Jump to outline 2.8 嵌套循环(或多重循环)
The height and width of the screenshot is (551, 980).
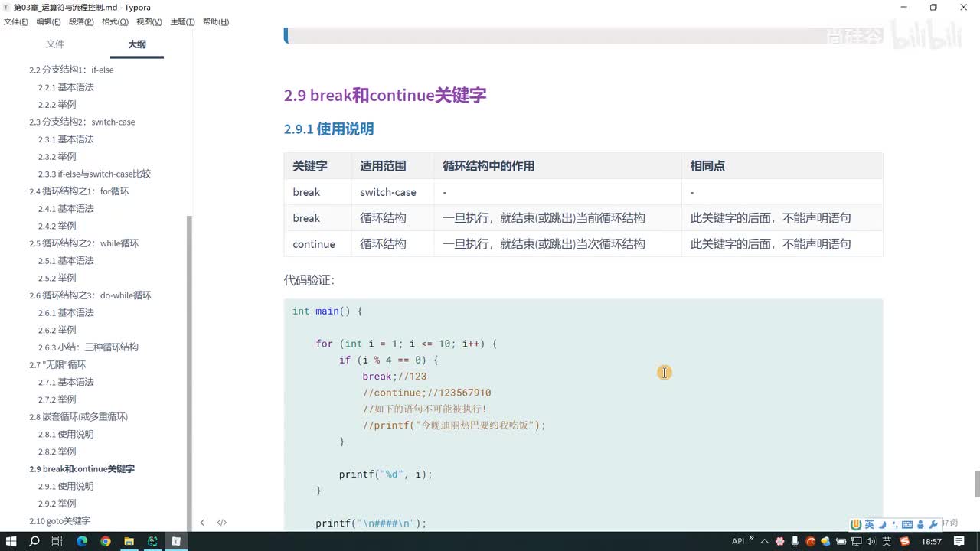pos(79,417)
